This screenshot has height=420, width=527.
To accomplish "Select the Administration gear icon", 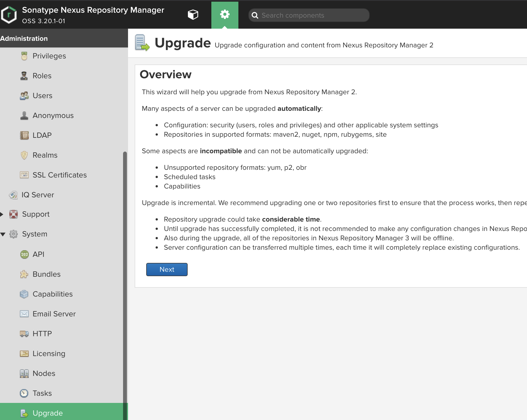I will coord(225,14).
